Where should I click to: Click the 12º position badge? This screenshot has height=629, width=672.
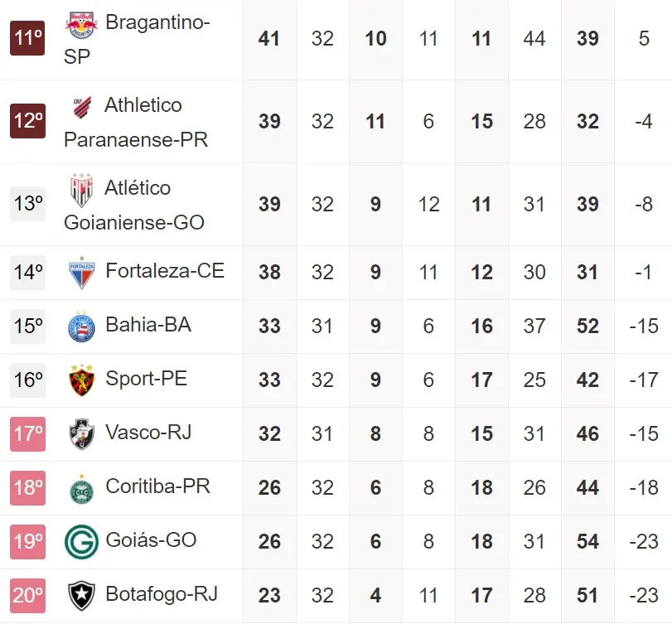point(27,121)
